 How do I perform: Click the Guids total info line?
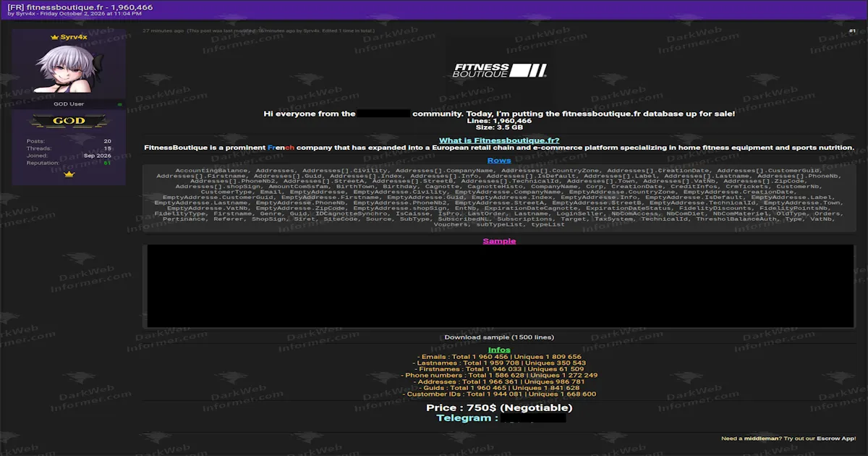point(499,389)
